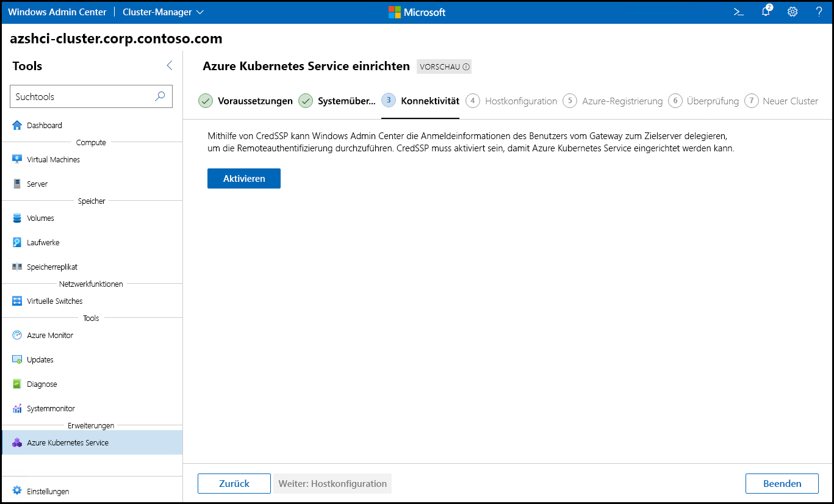Click Weiter: Hostkonfiguration button
Screen dimensions: 834x504
click(333, 483)
